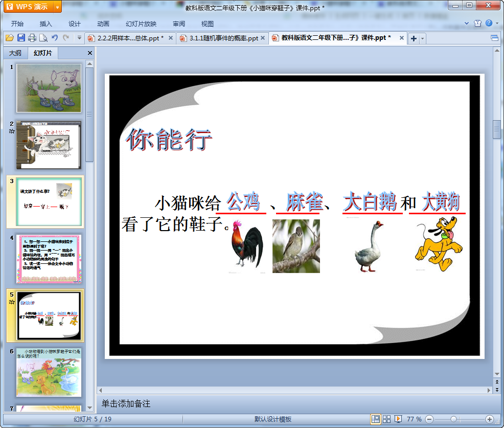The height and width of the screenshot is (428, 504).
Task: Click the window switcher icon right of tabs
Action: [x=494, y=38]
